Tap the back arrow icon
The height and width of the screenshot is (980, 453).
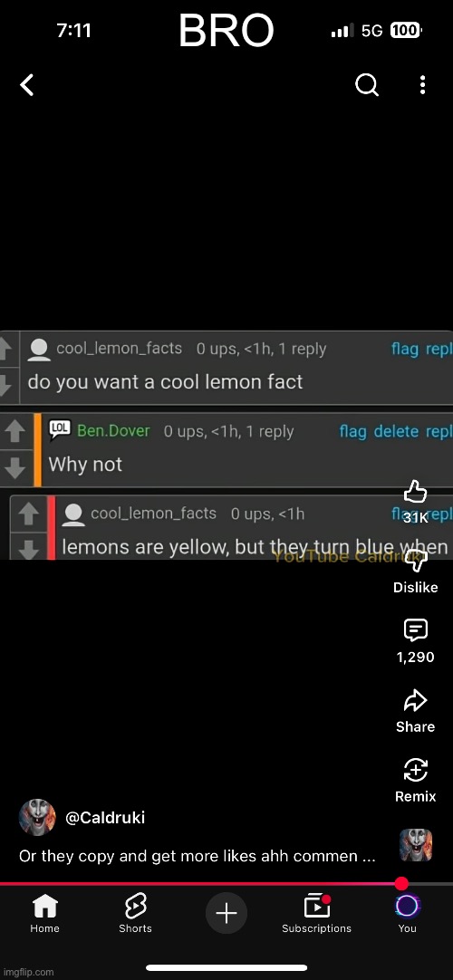click(27, 85)
